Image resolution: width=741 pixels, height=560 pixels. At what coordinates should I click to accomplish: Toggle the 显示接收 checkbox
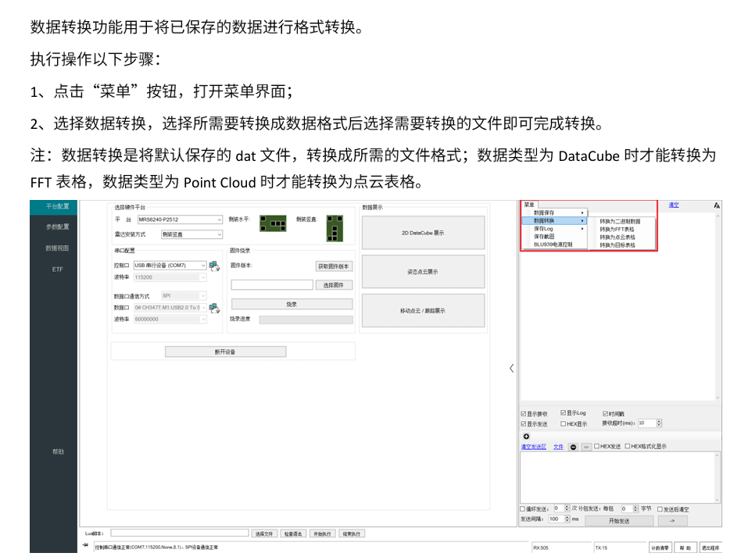524,414
